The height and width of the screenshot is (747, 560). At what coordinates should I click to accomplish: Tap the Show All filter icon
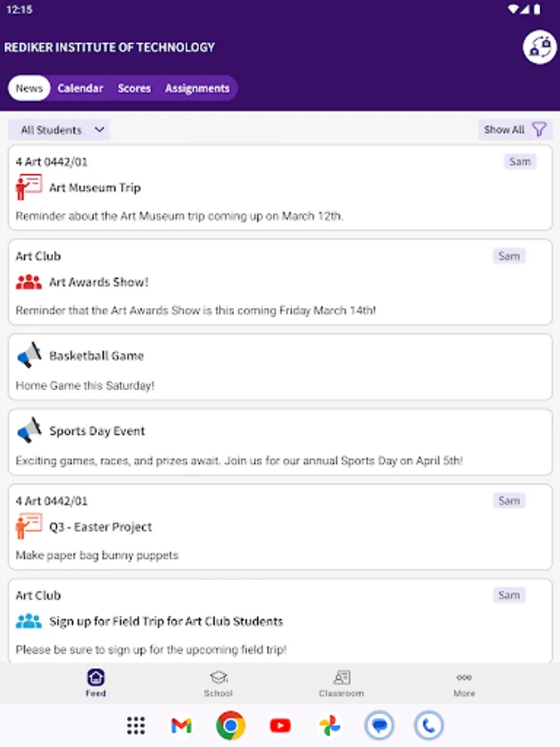pyautogui.click(x=540, y=129)
